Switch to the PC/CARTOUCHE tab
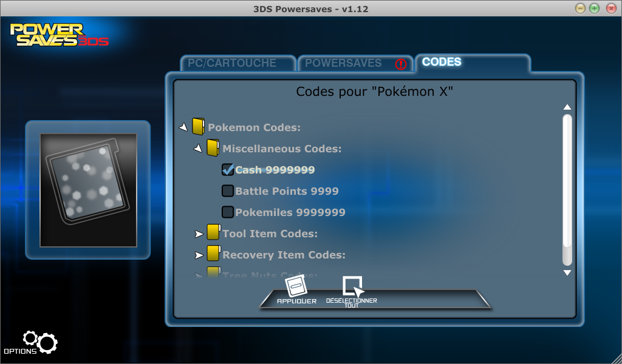Viewport: 622px width, 364px height. (x=238, y=63)
